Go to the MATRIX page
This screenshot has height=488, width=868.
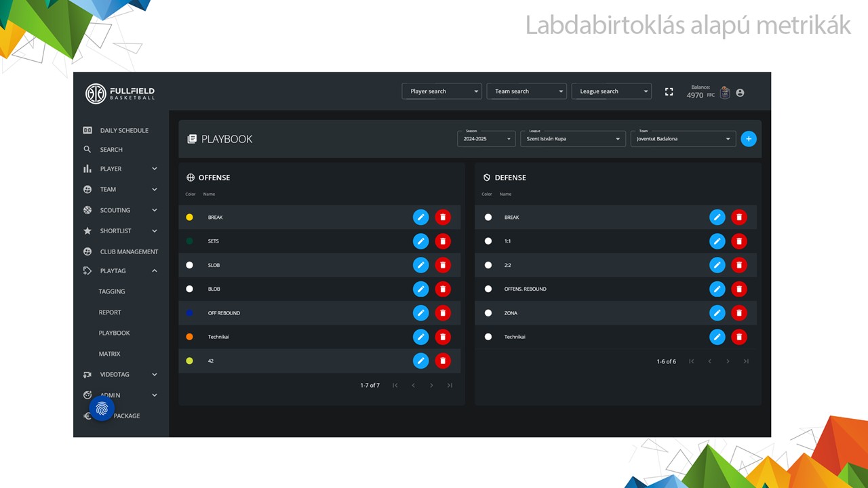109,354
